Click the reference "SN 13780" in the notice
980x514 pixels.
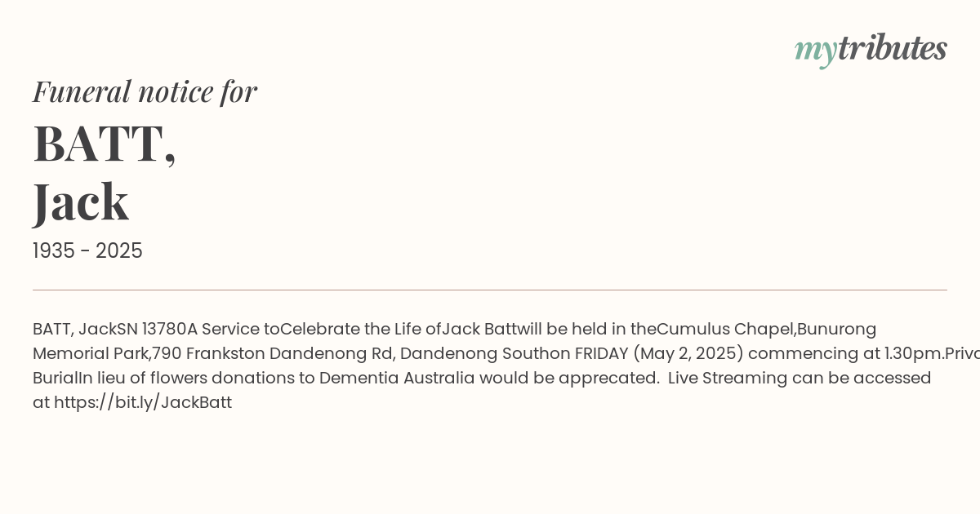pyautogui.click(x=152, y=329)
